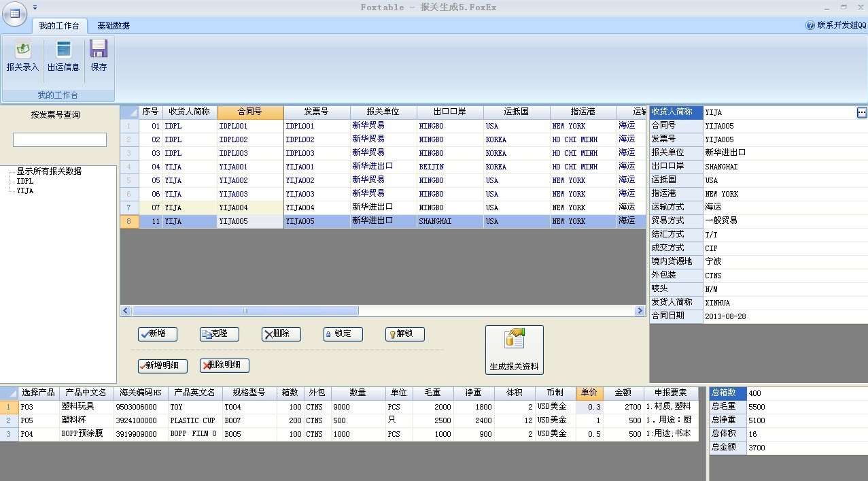868x481 pixels.
Task: Click the 总毛重 value 5500
Action: (x=807, y=407)
